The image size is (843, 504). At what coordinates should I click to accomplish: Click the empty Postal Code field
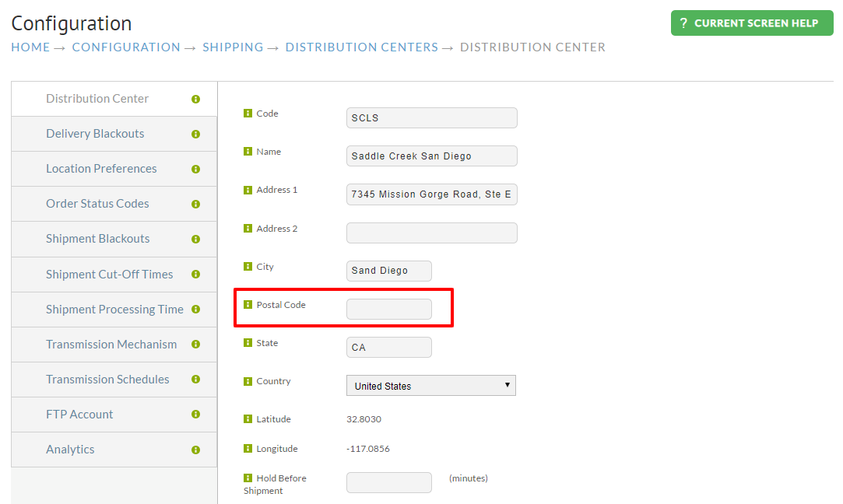pyautogui.click(x=389, y=309)
